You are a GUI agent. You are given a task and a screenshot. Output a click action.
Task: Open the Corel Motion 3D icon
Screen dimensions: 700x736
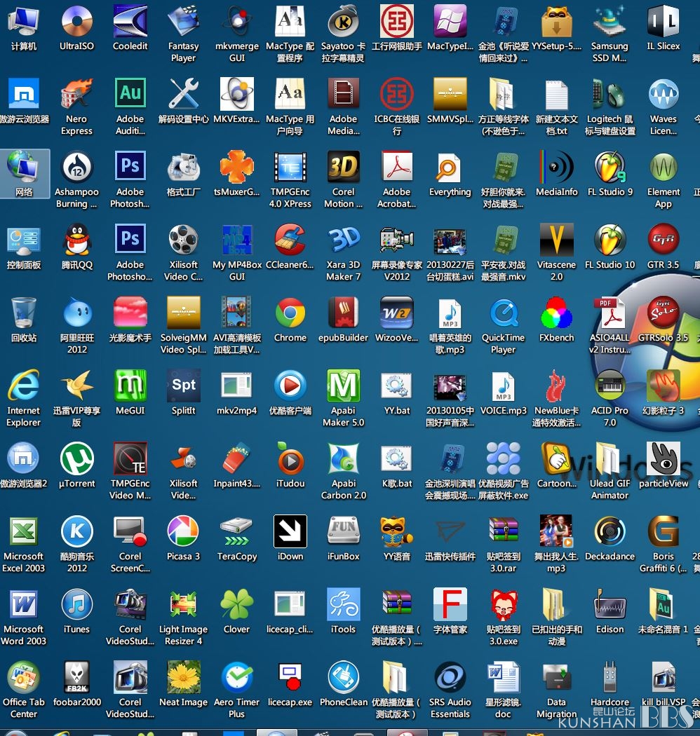tap(344, 167)
